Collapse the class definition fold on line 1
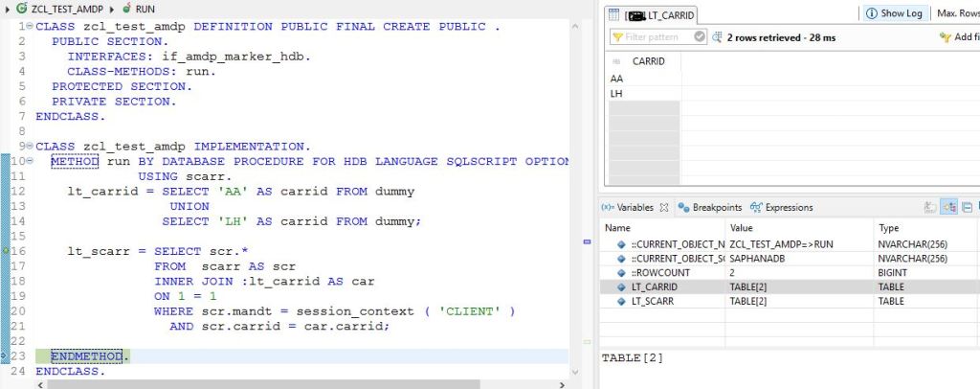 coord(30,27)
